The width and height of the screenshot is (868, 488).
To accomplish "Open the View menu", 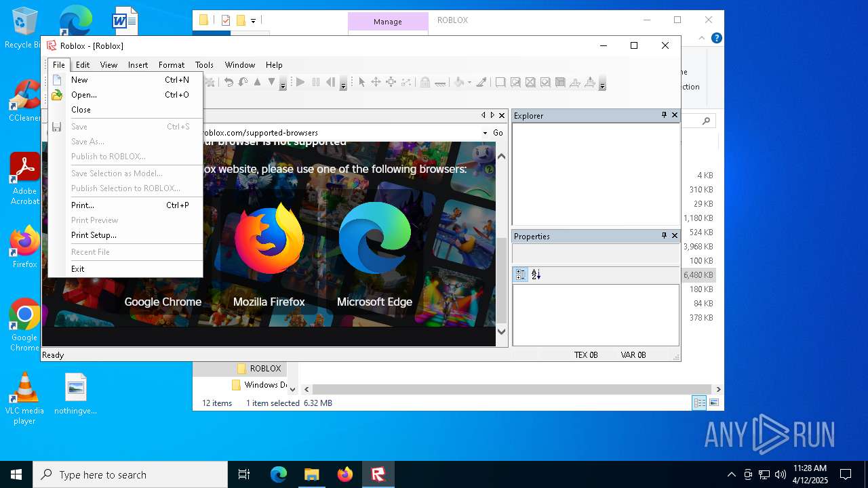I will click(108, 65).
